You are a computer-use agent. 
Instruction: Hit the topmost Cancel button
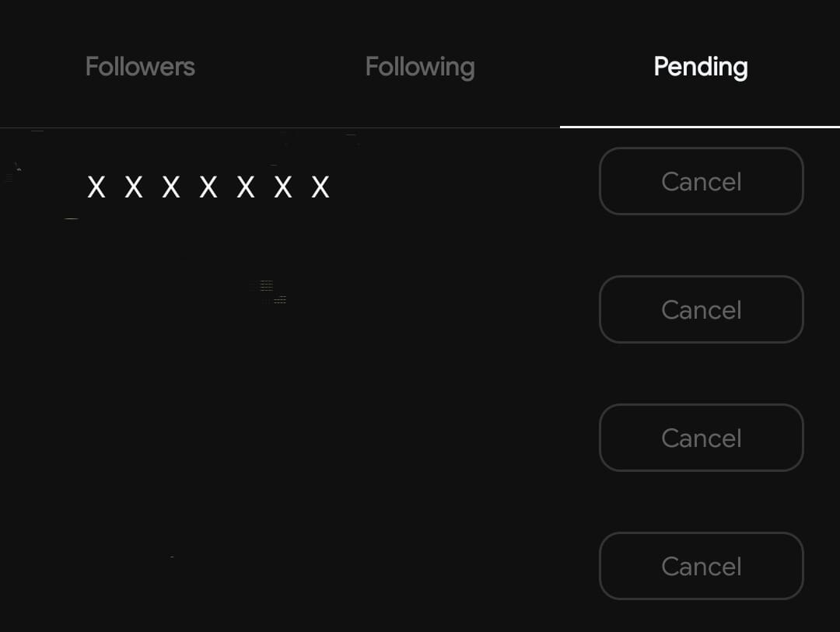click(701, 181)
